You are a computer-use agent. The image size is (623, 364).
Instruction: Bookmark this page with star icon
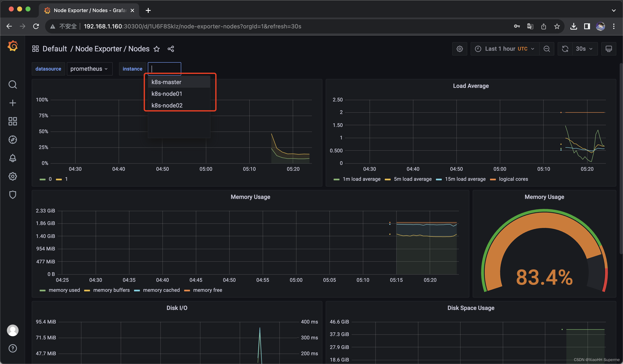[x=557, y=26]
